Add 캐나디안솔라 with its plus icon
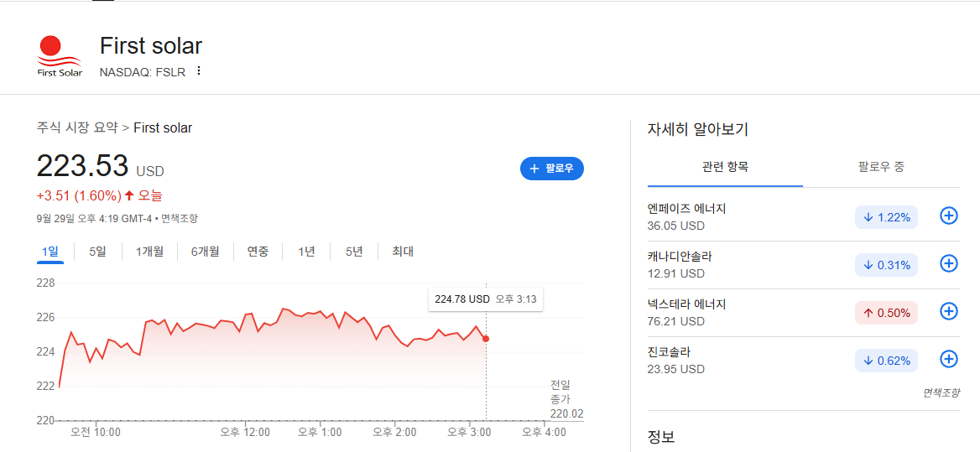The height and width of the screenshot is (452, 980). click(949, 263)
